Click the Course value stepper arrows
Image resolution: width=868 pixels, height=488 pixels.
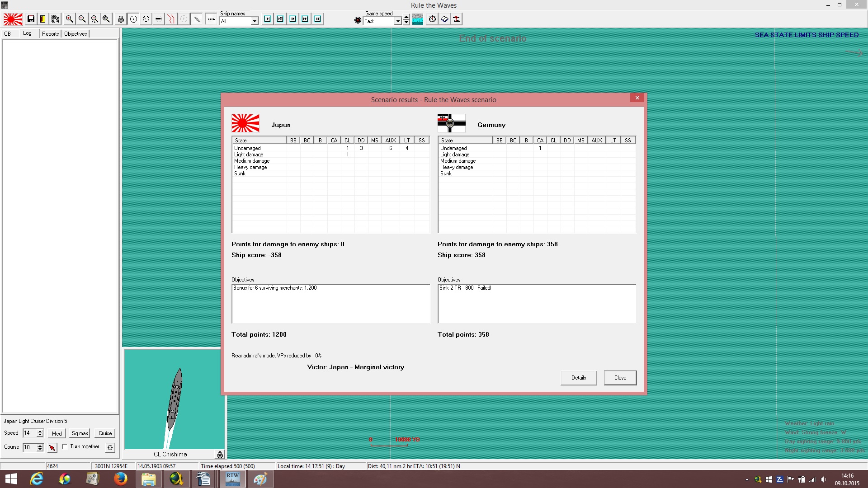tap(40, 447)
